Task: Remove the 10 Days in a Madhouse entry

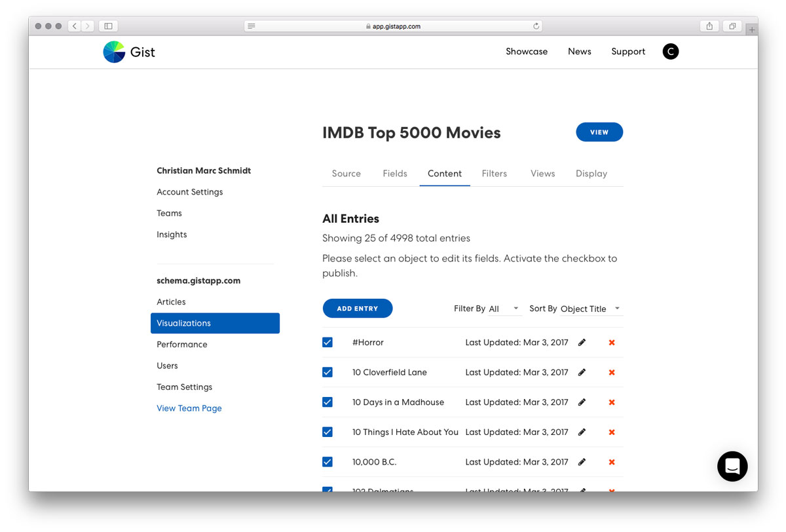Action: pyautogui.click(x=612, y=402)
